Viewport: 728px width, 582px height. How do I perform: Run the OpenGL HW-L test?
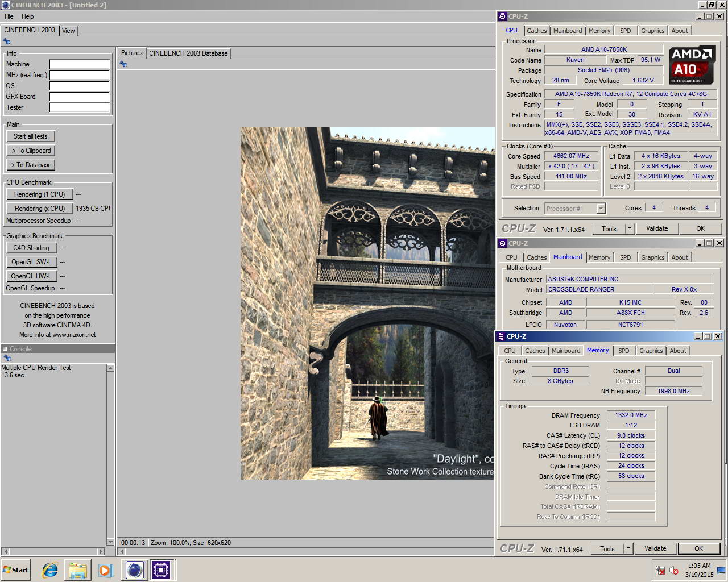click(x=31, y=276)
